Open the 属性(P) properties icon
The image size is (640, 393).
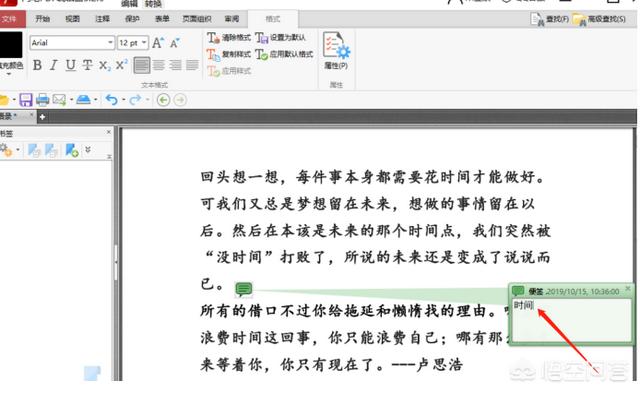(x=336, y=51)
